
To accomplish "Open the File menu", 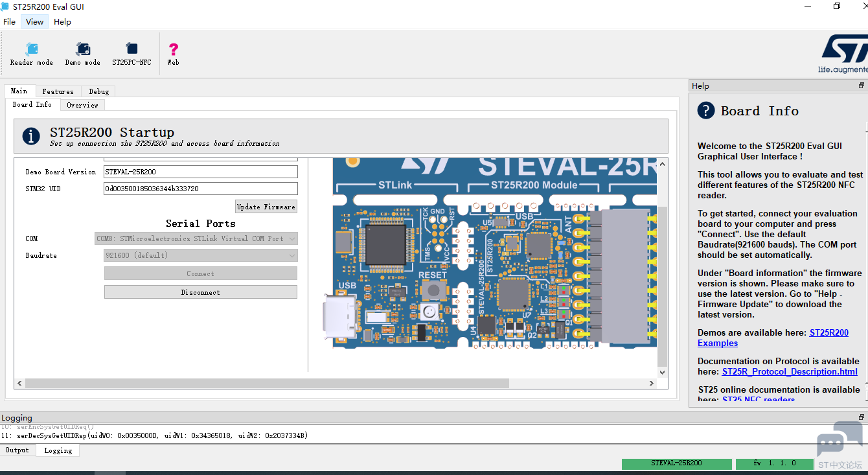I will click(9, 21).
